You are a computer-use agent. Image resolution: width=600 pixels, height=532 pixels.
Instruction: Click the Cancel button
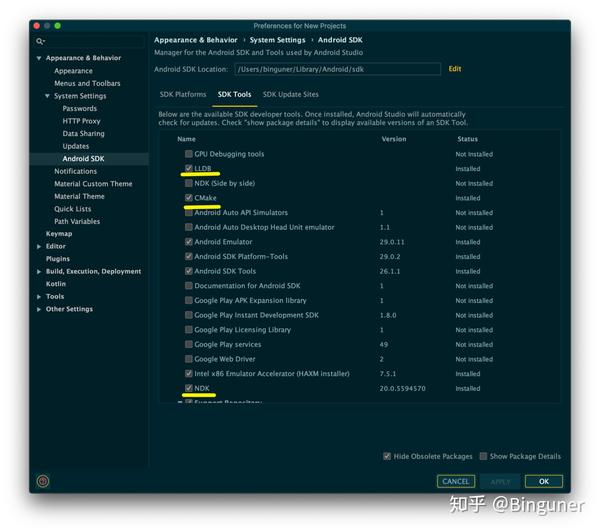point(456,481)
